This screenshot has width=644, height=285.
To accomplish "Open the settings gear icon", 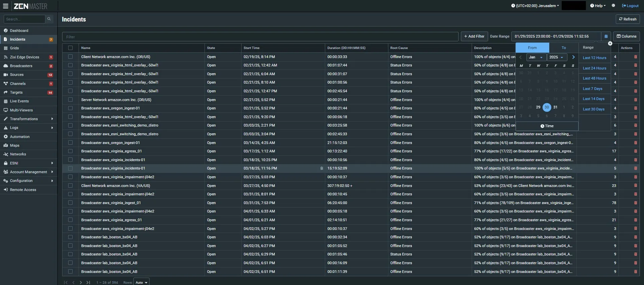I will pos(613,6).
